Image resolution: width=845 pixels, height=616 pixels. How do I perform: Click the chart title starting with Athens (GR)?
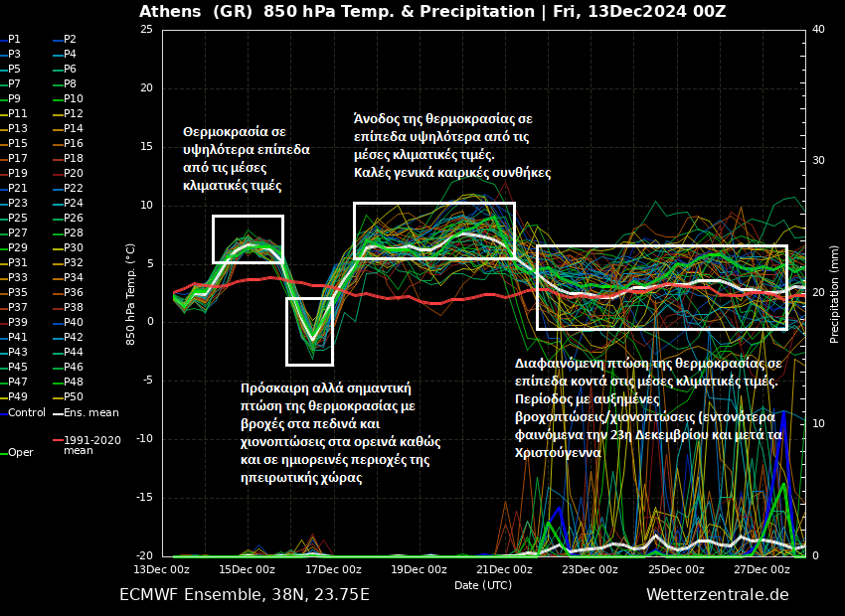[432, 11]
